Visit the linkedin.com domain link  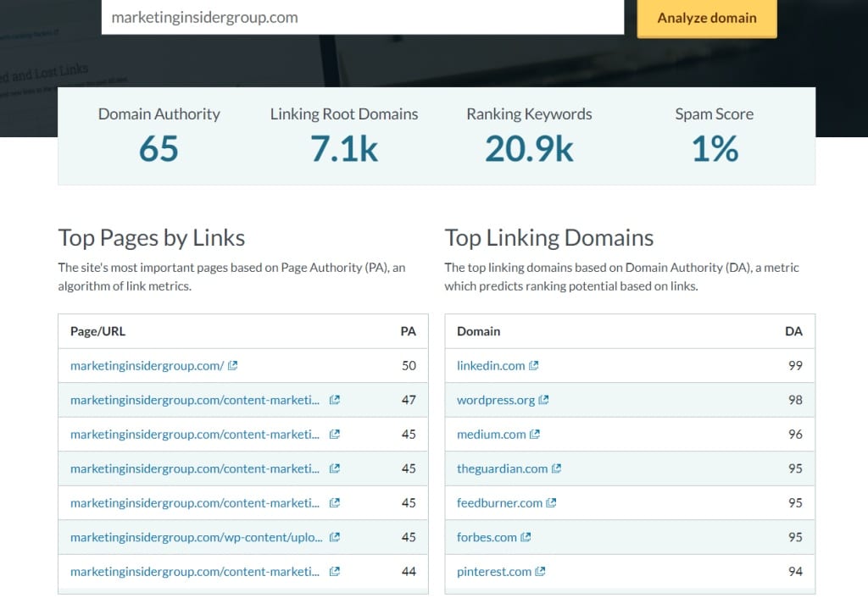click(491, 366)
